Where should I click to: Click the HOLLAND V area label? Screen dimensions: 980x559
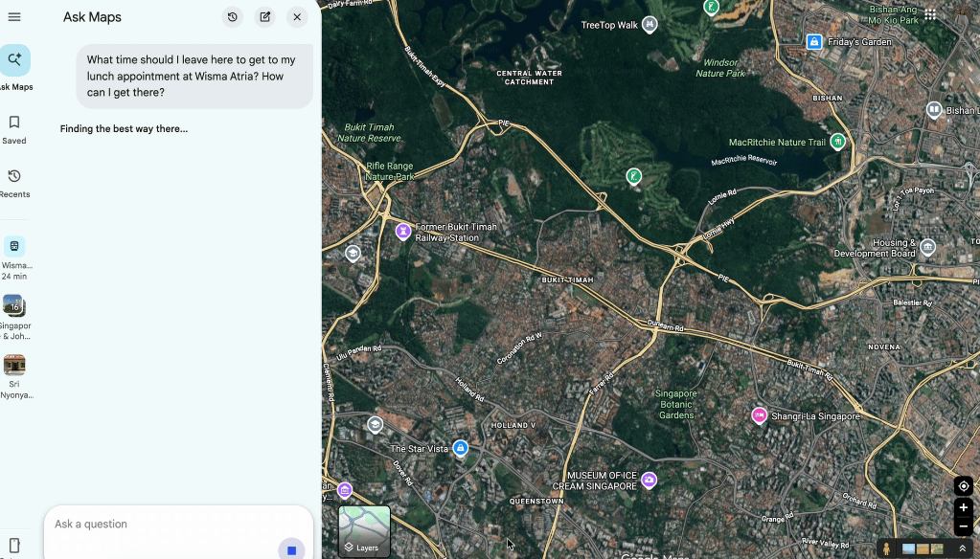click(513, 425)
